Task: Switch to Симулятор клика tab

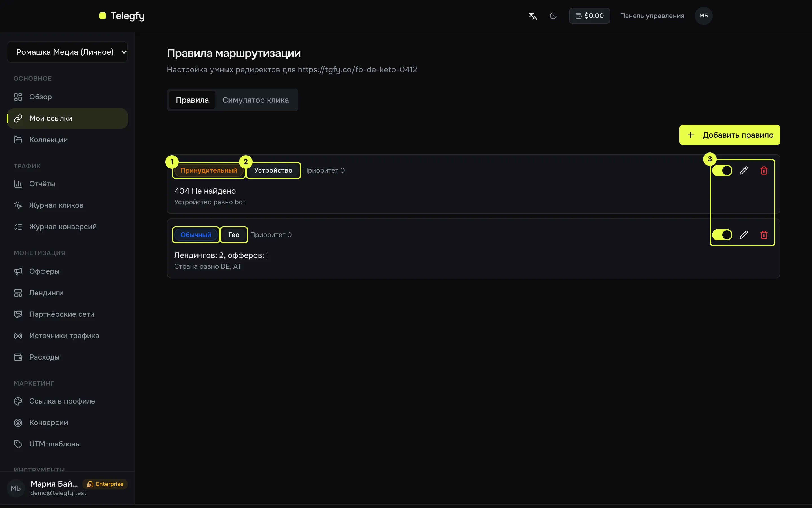Action: [x=255, y=100]
